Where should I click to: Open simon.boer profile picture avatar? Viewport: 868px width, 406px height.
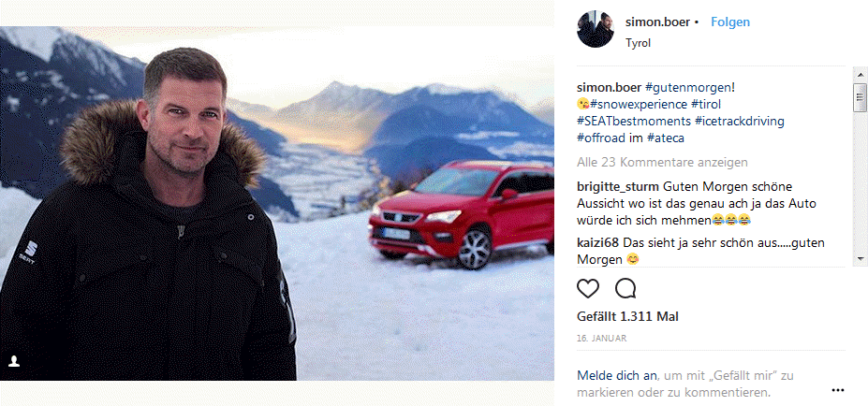tap(596, 29)
